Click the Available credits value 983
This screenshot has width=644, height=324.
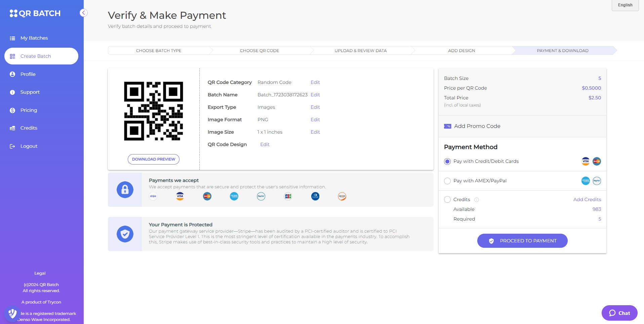(x=597, y=209)
